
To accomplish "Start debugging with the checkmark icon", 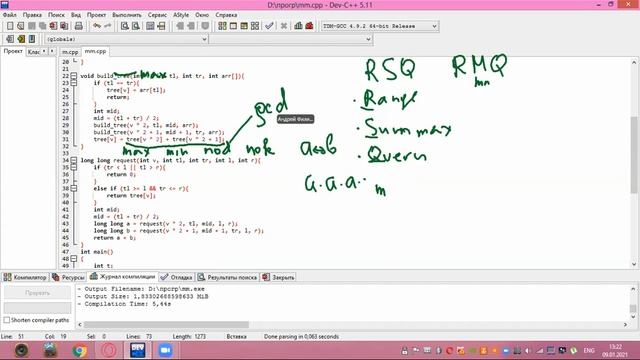I will pos(269,26).
